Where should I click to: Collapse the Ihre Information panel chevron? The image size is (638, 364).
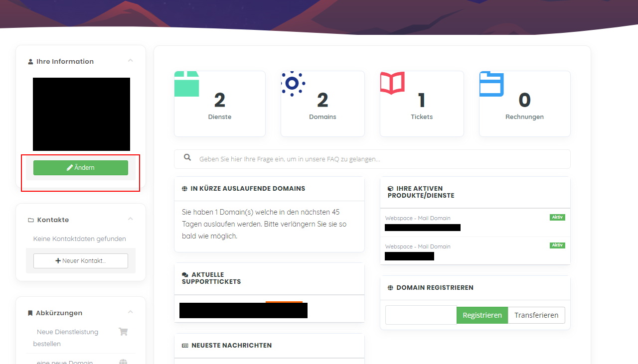pos(130,61)
